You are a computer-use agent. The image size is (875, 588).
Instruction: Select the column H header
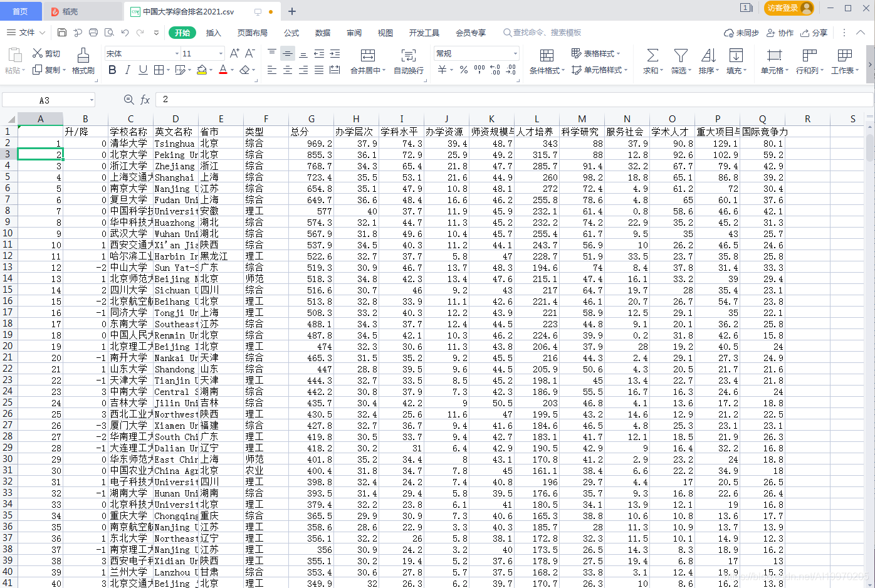pos(356,118)
